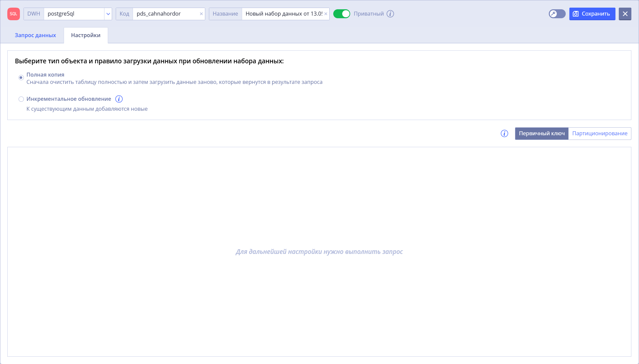This screenshot has height=364, width=639.
Task: Click info icon beside Инкрементальное обновление
Action: coord(119,99)
